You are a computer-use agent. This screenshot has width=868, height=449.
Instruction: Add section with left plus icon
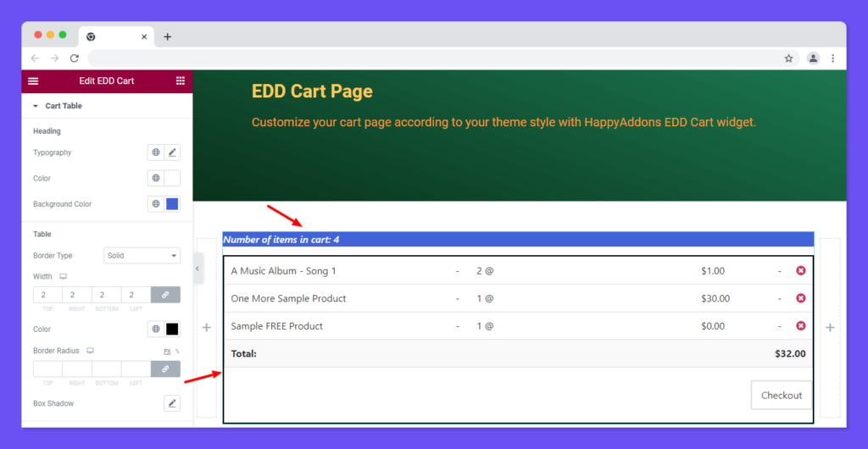tap(207, 328)
